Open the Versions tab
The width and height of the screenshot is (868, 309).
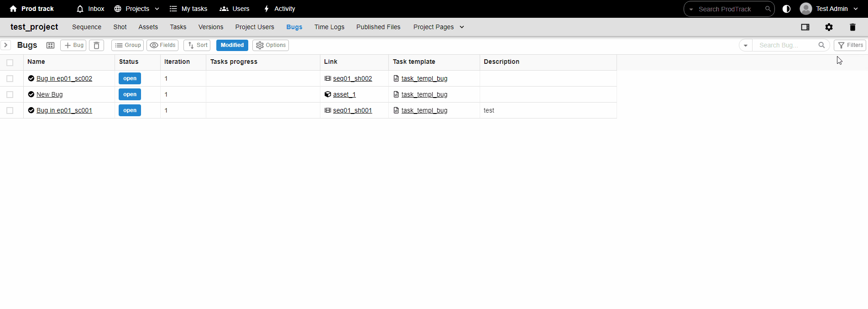click(x=211, y=27)
